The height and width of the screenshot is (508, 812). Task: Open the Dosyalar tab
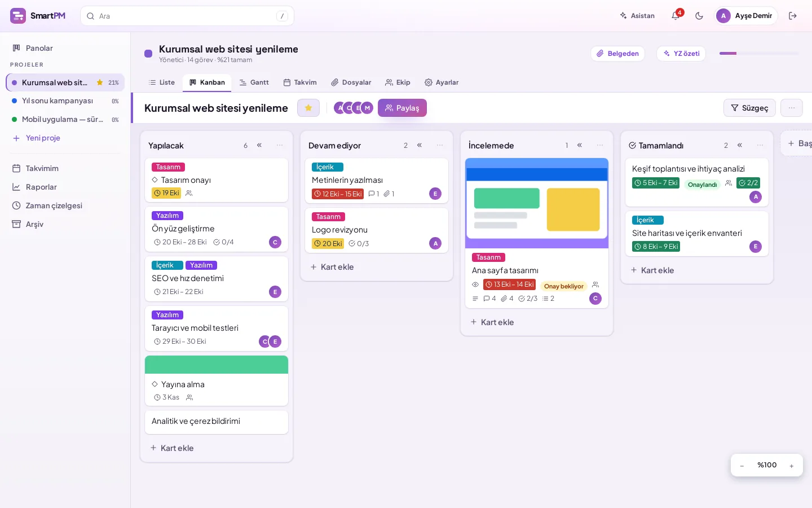351,82
